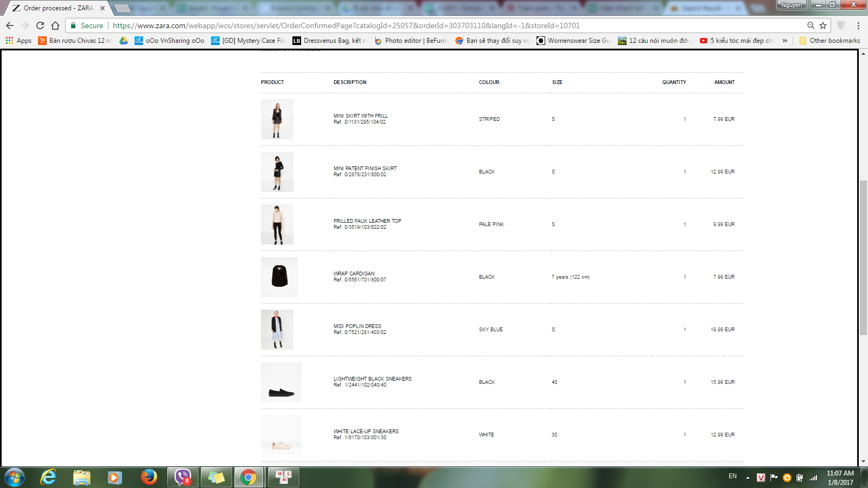Go to the browser home page
Viewport: 868px width, 488px height.
(x=55, y=25)
